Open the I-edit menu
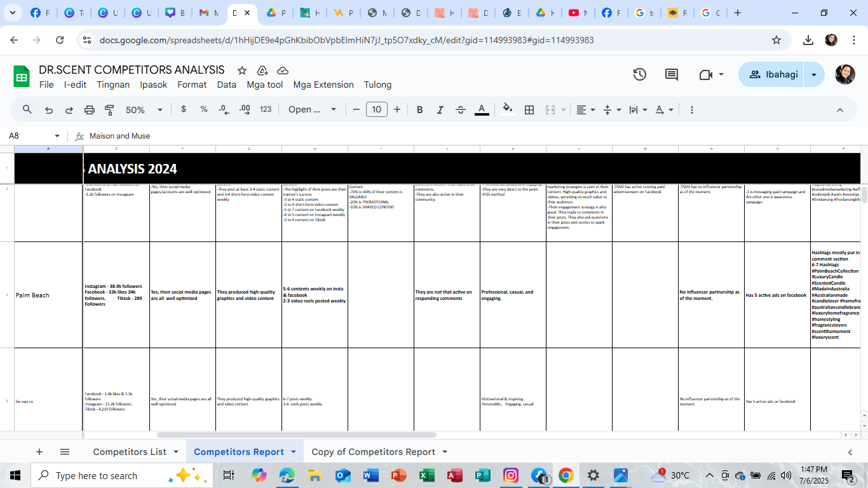This screenshot has height=488, width=868. click(x=75, y=85)
